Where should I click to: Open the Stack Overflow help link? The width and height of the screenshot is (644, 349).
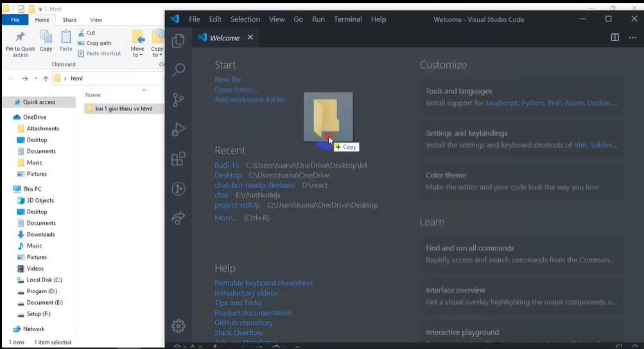coord(239,332)
